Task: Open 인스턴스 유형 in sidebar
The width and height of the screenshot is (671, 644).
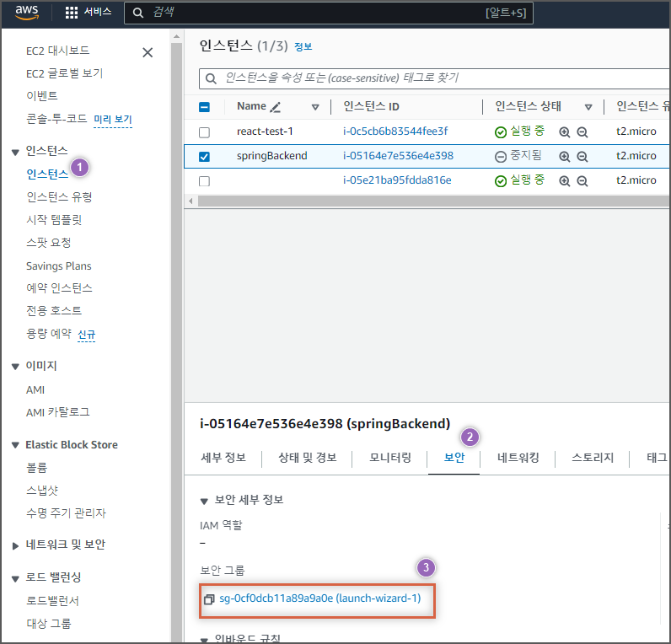Action: pos(59,197)
